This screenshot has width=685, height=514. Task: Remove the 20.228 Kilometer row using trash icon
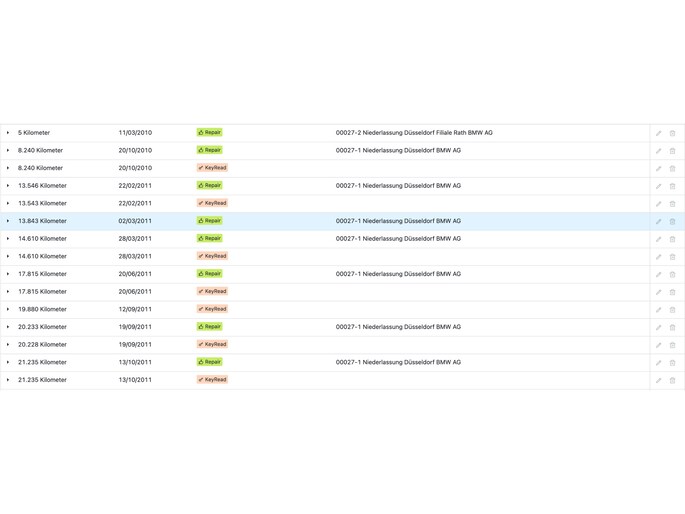pos(672,345)
